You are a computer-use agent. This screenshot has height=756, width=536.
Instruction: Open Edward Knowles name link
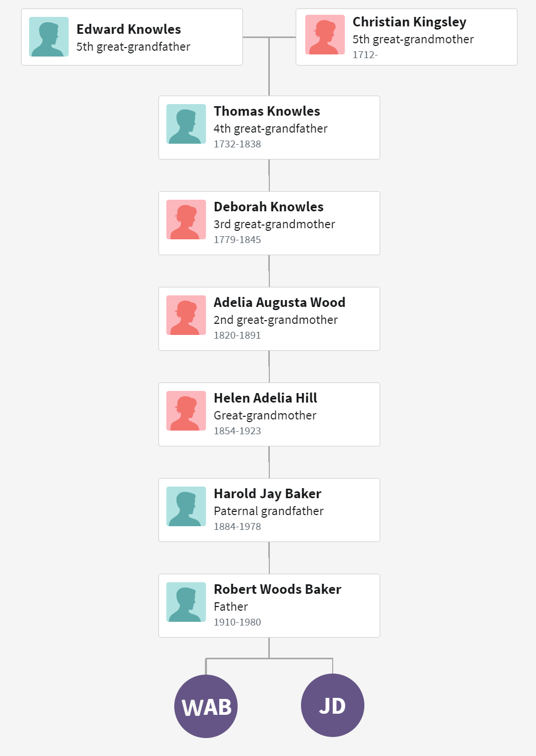pyautogui.click(x=129, y=29)
